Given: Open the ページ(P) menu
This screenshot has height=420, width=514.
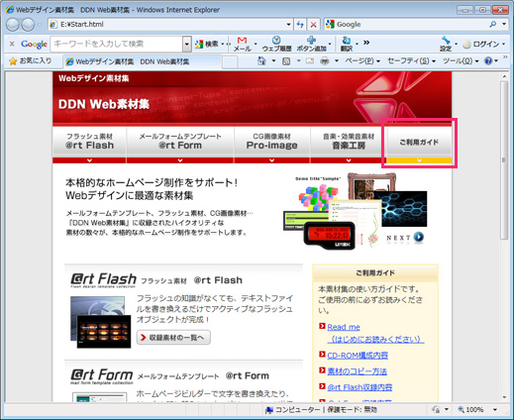Looking at the screenshot, I should click(x=362, y=61).
